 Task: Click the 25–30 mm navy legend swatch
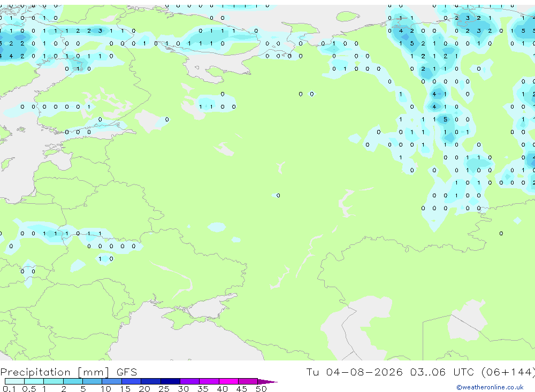coord(170,381)
